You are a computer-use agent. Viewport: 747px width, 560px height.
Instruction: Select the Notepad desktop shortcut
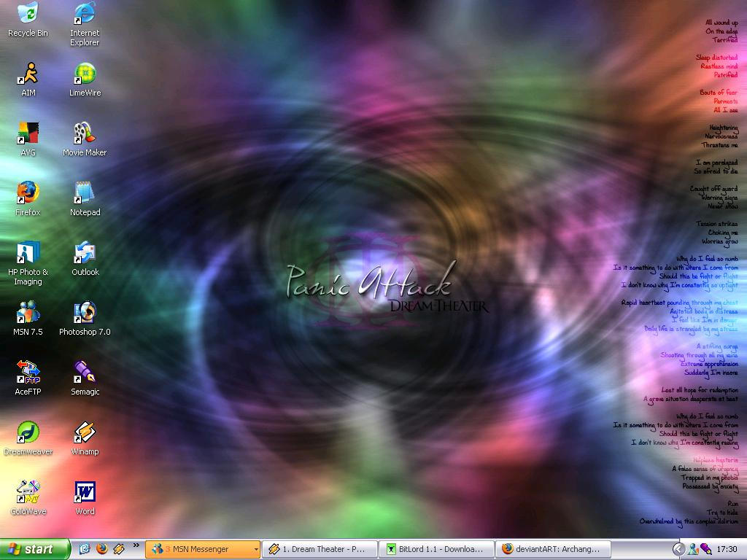[x=85, y=199]
